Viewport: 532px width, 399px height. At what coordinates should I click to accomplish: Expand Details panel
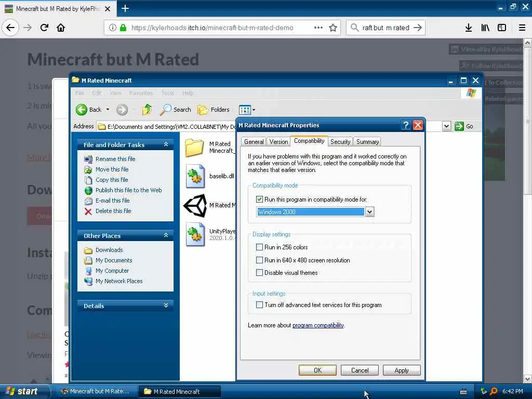166,305
